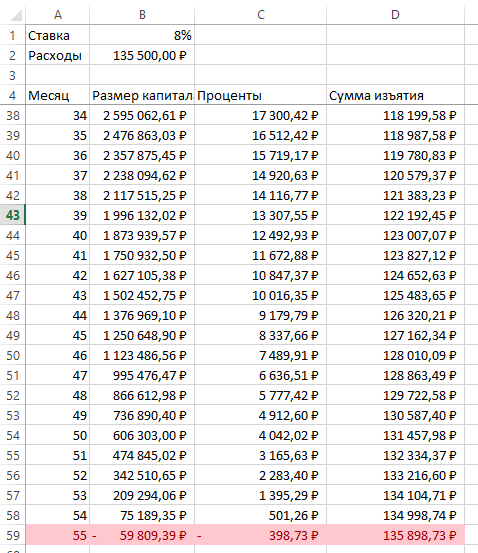Select interest value 10 847,37 ₽

point(260,275)
